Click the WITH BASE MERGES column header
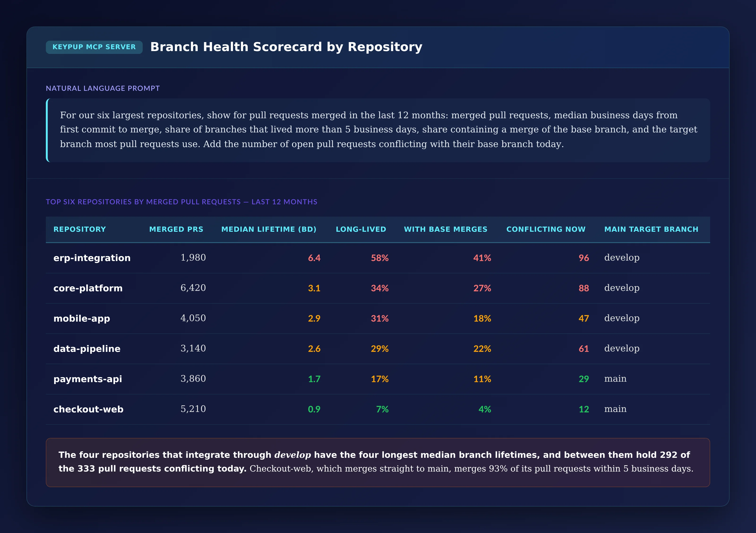This screenshot has width=756, height=533. pos(446,229)
